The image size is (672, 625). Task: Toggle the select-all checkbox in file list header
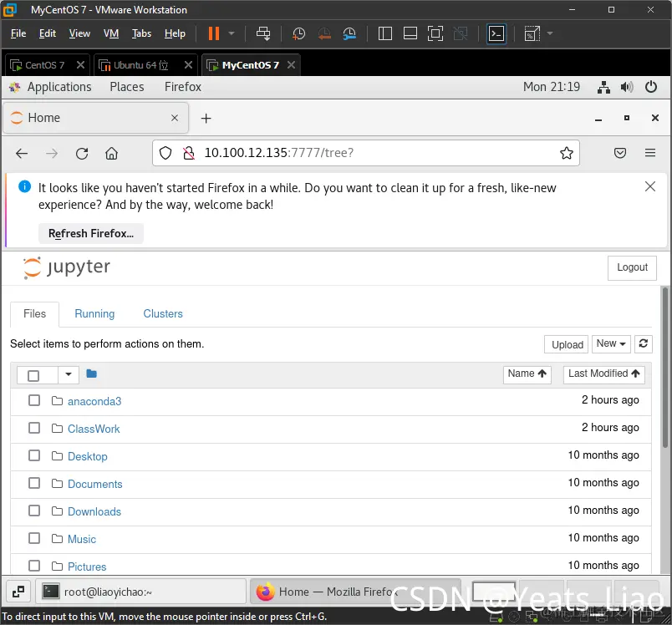[x=33, y=376]
